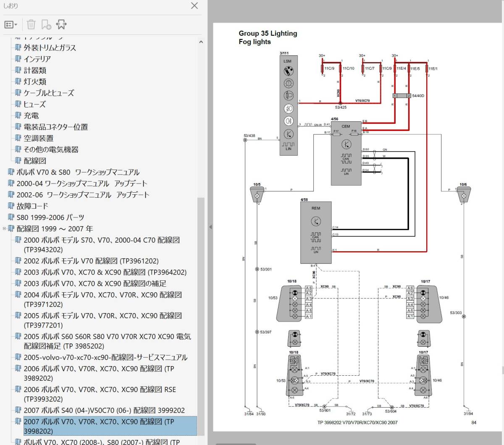Close the しおり bookmarks panel
The image size is (504, 445).
[x=194, y=6]
